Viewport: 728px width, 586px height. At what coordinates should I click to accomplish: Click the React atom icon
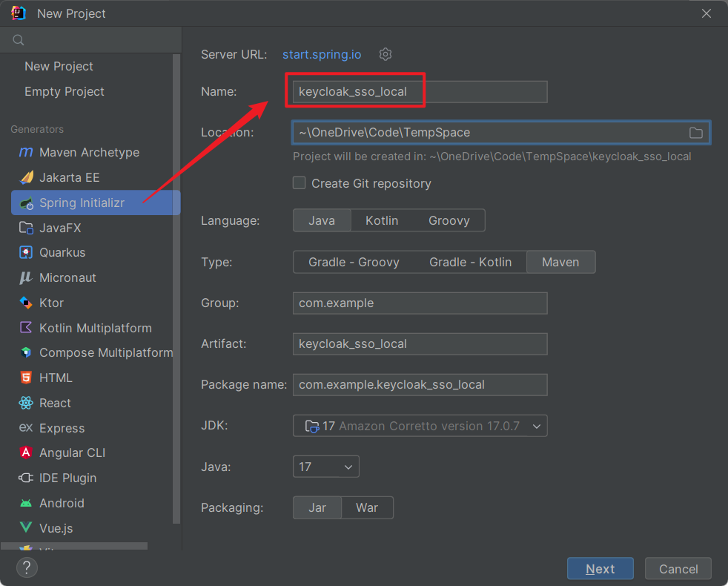[x=26, y=403]
